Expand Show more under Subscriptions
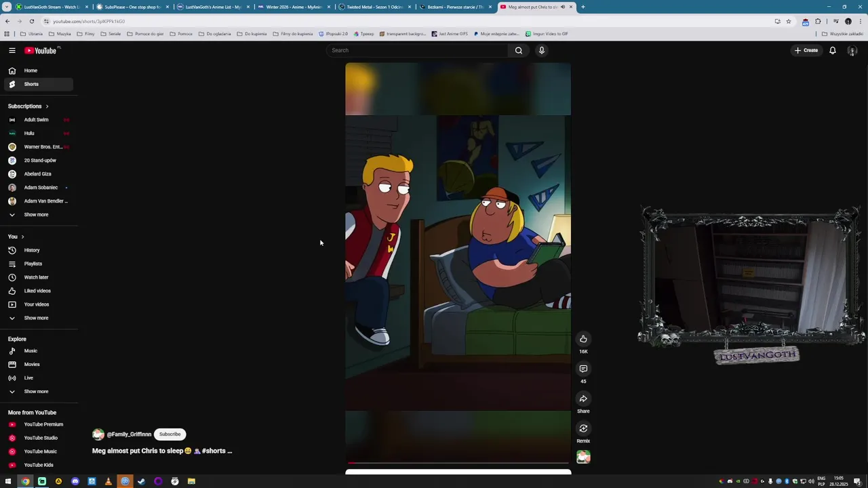This screenshot has width=868, height=488. (x=37, y=215)
